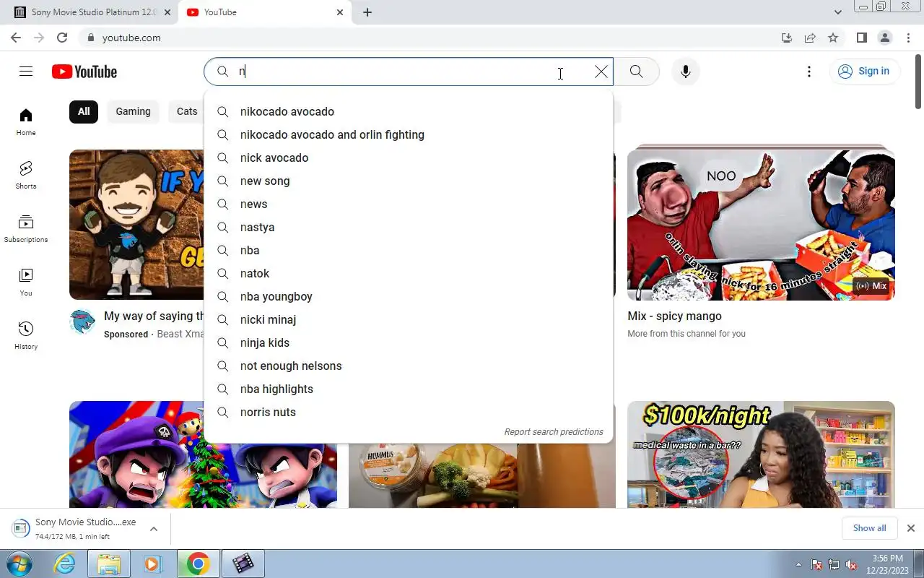Pick the plain nba suggestion
The width and height of the screenshot is (924, 578).
(409, 250)
